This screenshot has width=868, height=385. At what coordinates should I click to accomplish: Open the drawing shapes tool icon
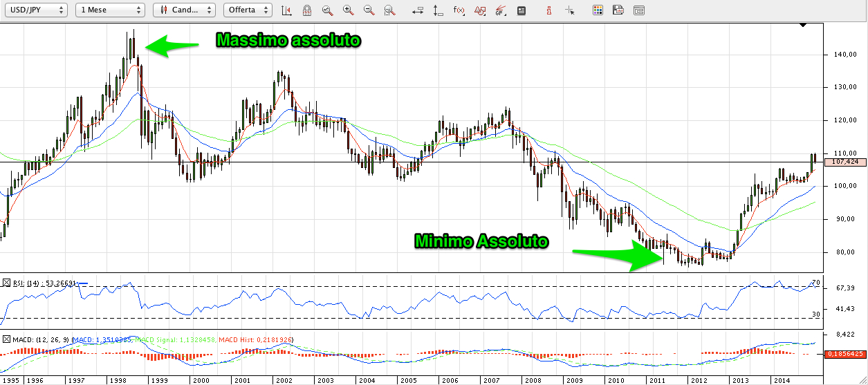tap(479, 10)
